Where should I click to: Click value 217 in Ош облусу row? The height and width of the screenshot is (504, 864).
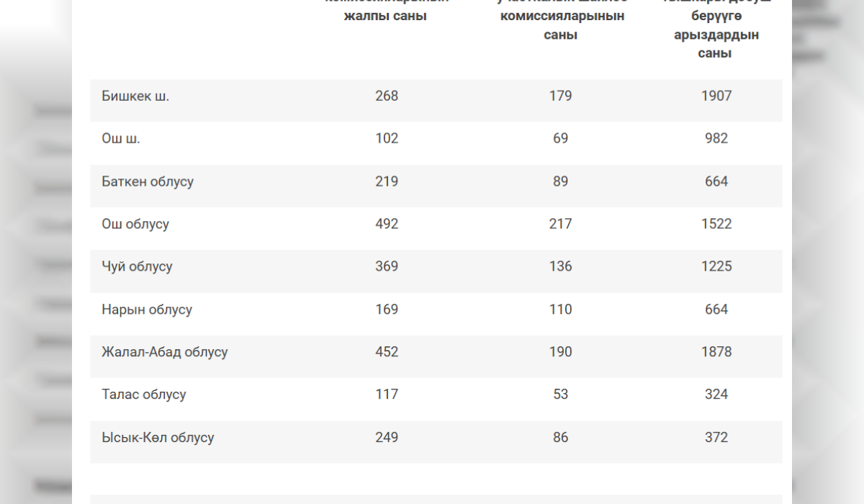[x=560, y=224]
